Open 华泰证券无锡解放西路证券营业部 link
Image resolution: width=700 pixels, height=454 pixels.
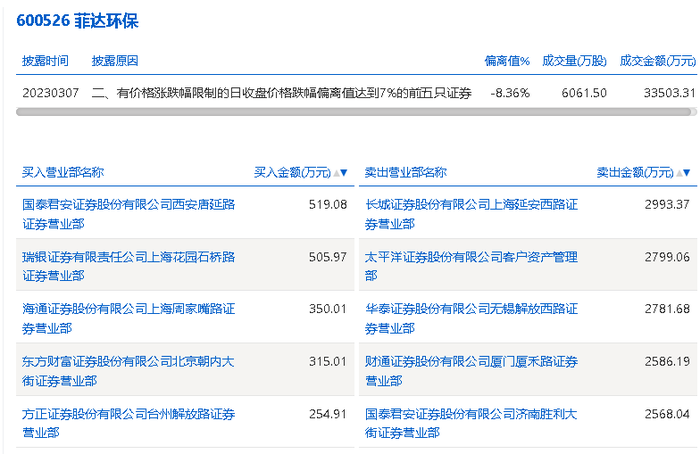coord(471,318)
